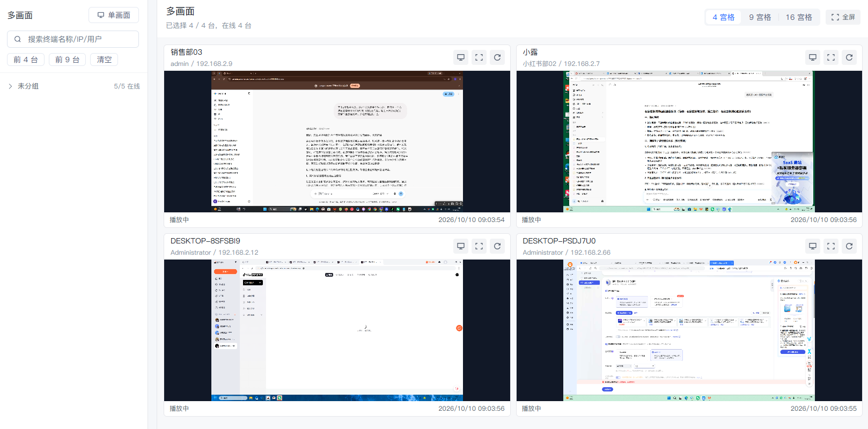Refresh the DESKTOP-8SFSBI9 screen feed
This screenshot has width=868, height=429.
(497, 246)
